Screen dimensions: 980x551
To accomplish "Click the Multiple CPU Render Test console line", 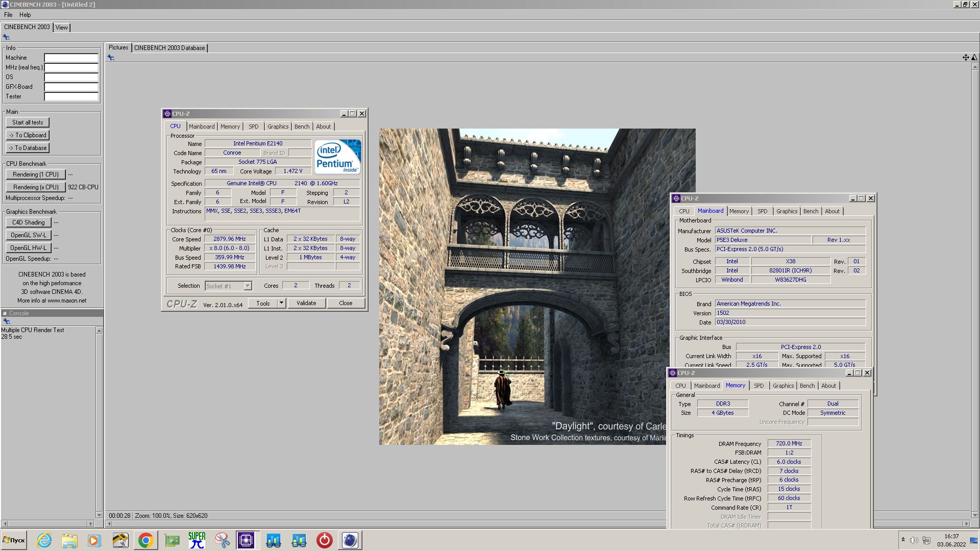I will (x=33, y=330).
